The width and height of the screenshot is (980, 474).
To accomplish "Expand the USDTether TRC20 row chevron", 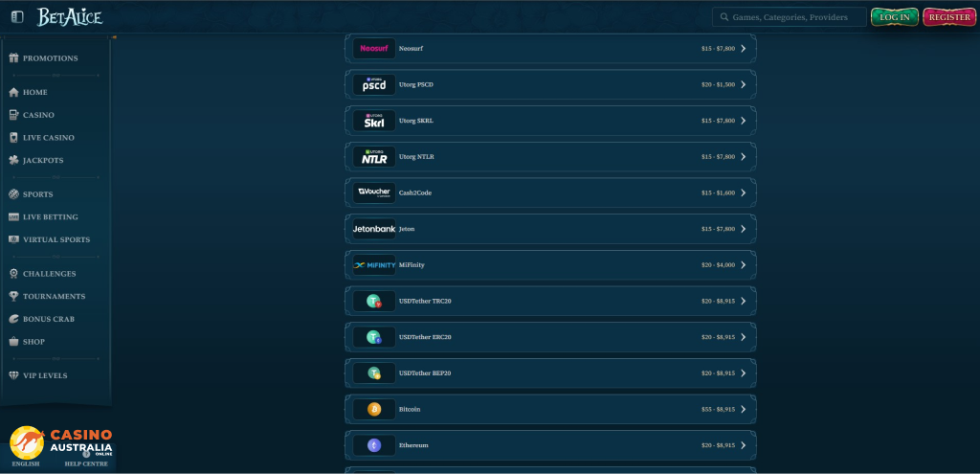I will click(x=743, y=302).
